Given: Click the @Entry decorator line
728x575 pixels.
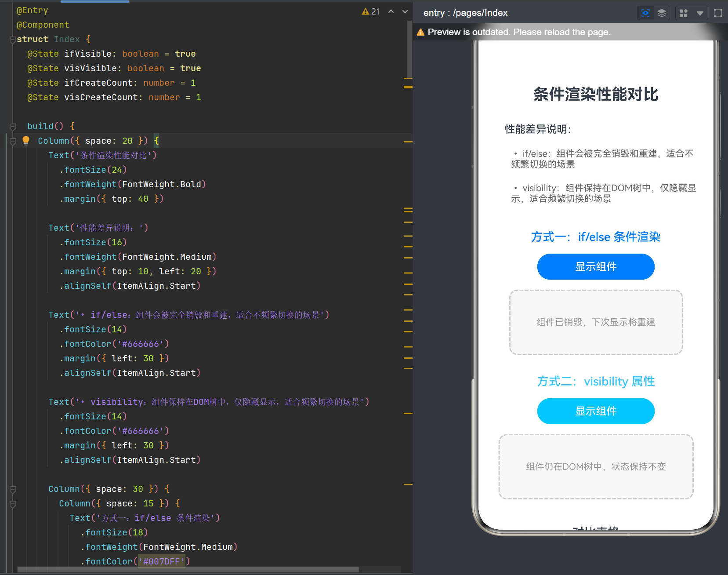Looking at the screenshot, I should (x=33, y=10).
